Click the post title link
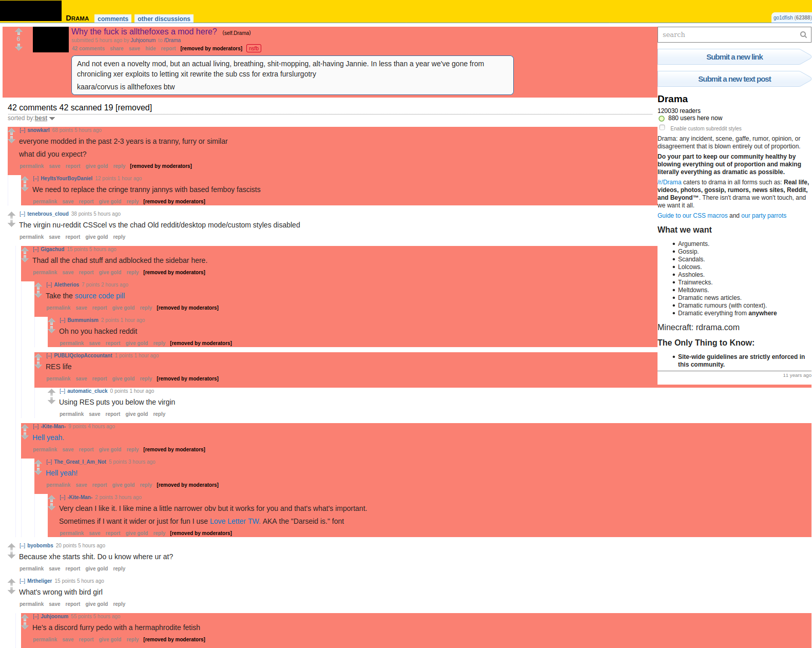 (x=144, y=32)
